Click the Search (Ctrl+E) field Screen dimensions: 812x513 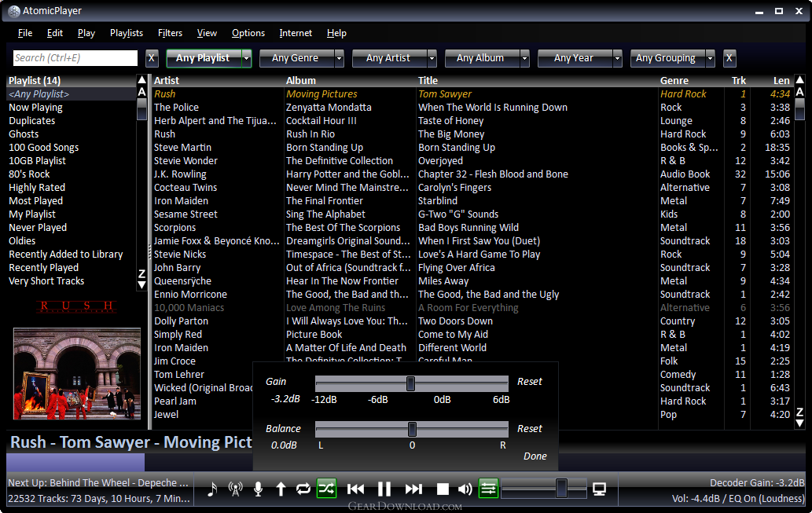(75, 58)
